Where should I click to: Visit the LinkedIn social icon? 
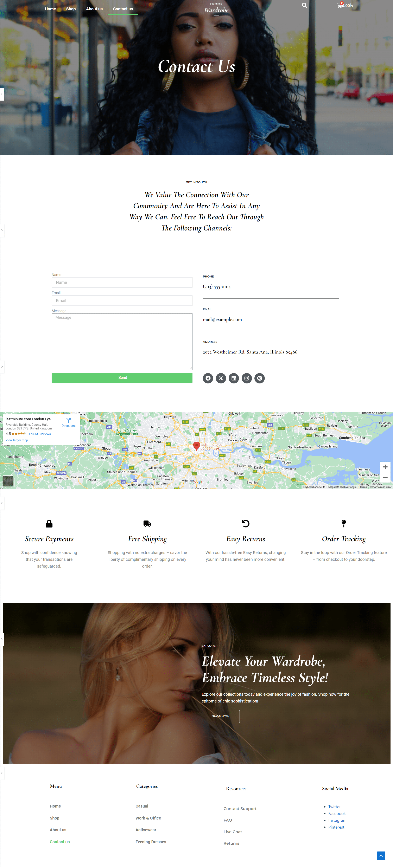click(x=234, y=378)
